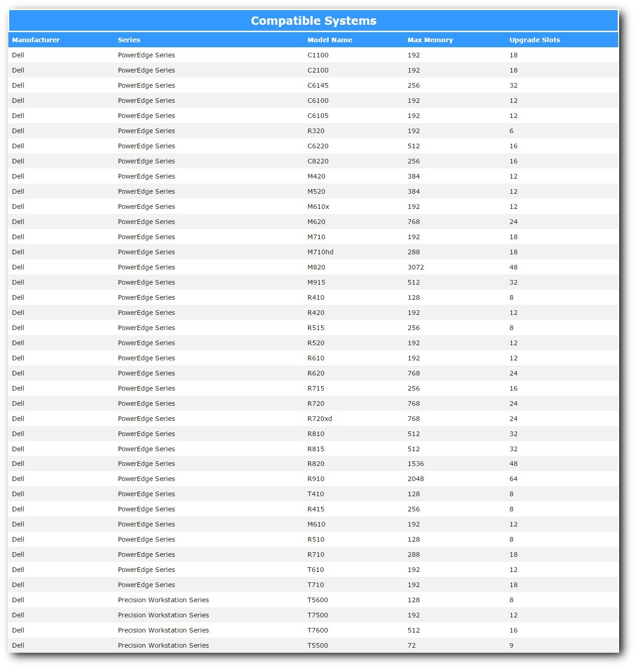This screenshot has width=643, height=672.
Task: Select model name T7500
Action: tap(318, 615)
